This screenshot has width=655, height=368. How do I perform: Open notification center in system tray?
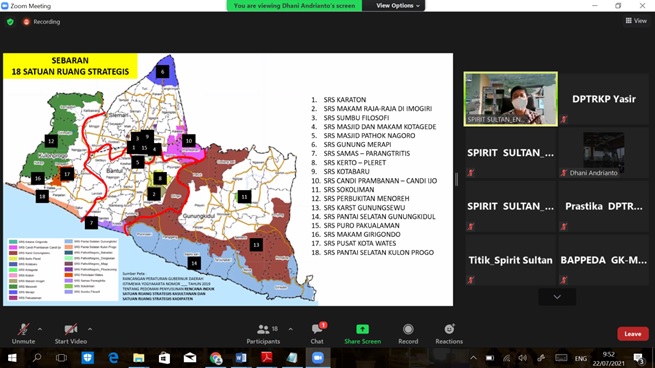point(639,358)
